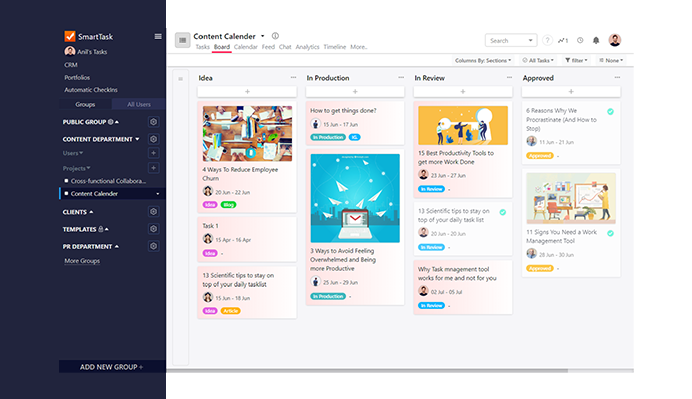Open the Analytics tab
This screenshot has width=692, height=399.
pyautogui.click(x=307, y=47)
